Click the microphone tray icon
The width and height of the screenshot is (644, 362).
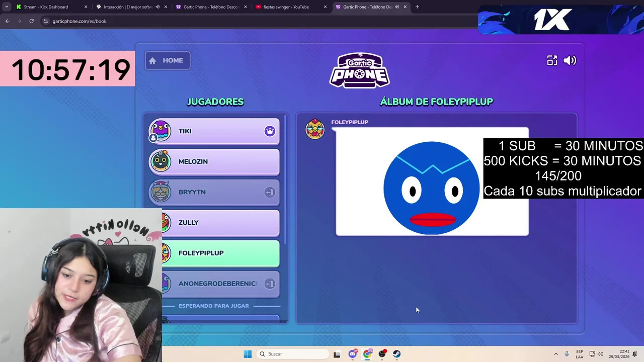click(567, 354)
